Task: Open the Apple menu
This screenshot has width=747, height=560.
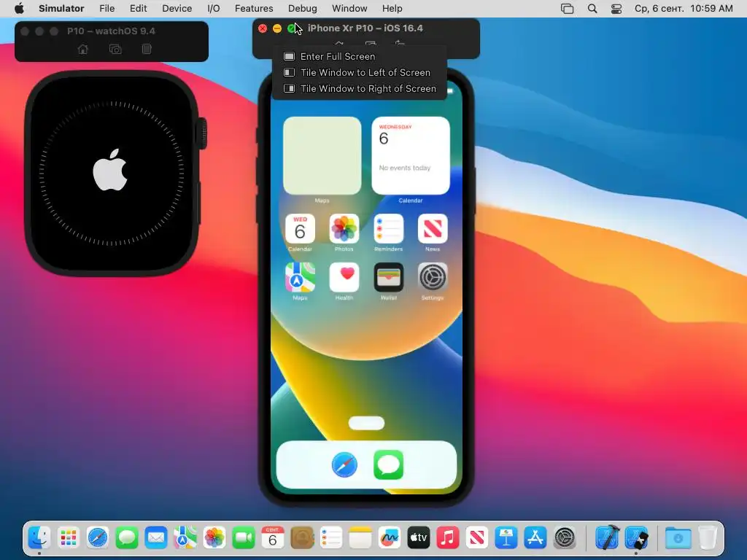Action: [19, 8]
